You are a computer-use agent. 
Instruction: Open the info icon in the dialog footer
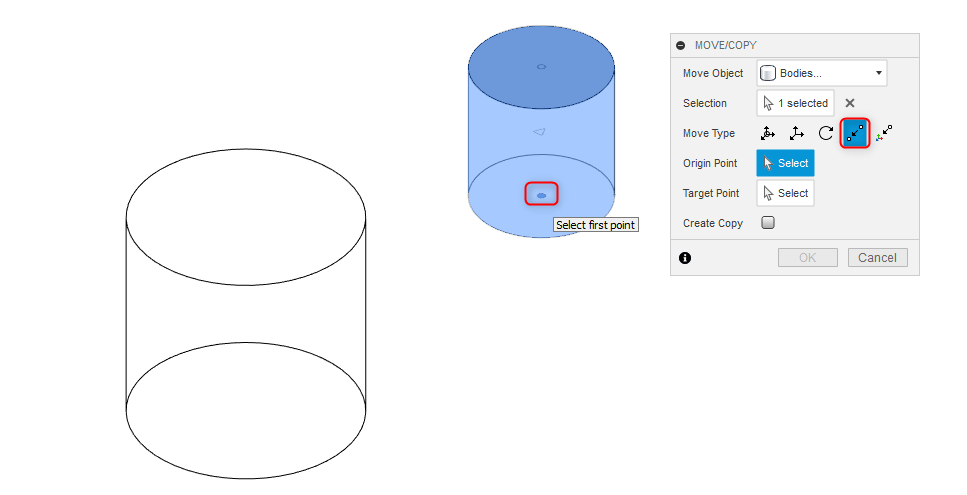tap(685, 258)
